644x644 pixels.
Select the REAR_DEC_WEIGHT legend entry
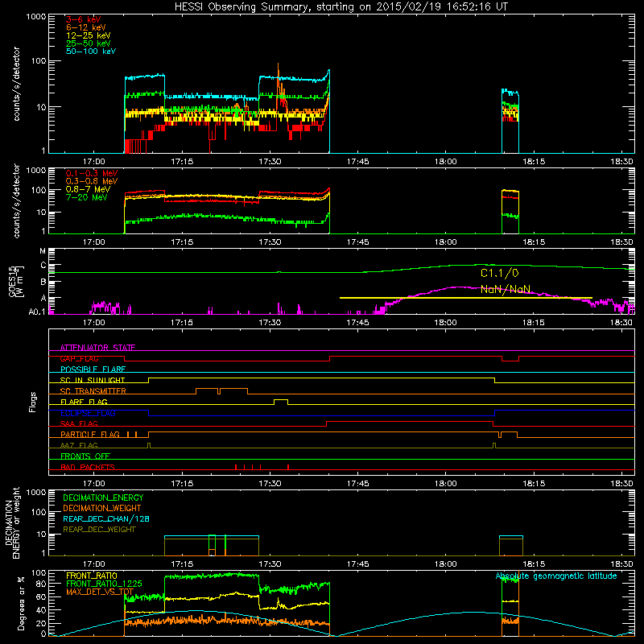tap(99, 530)
